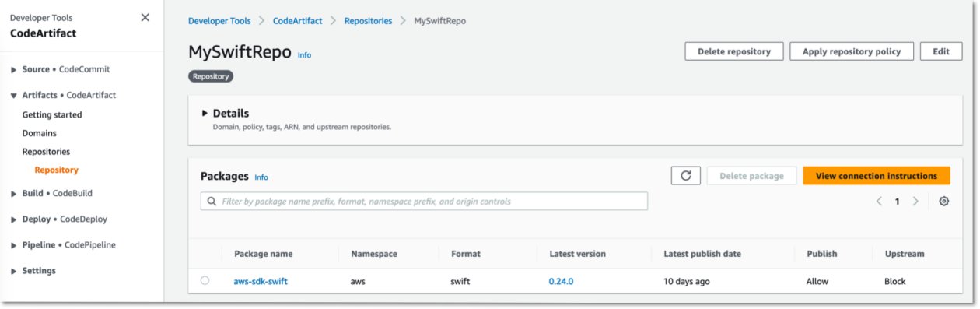980x309 pixels.
Task: Click the Latest publish date column header
Action: point(702,254)
